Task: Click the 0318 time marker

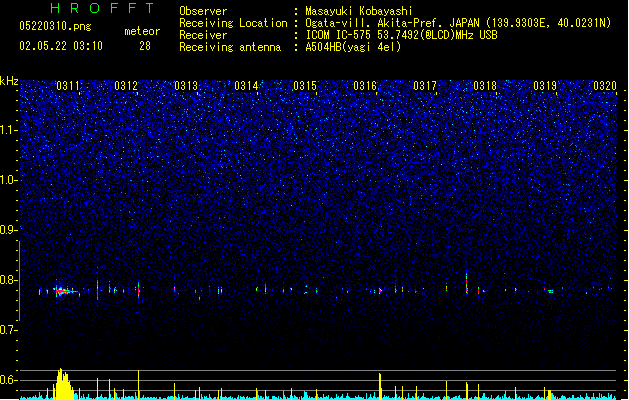Action: [x=485, y=85]
